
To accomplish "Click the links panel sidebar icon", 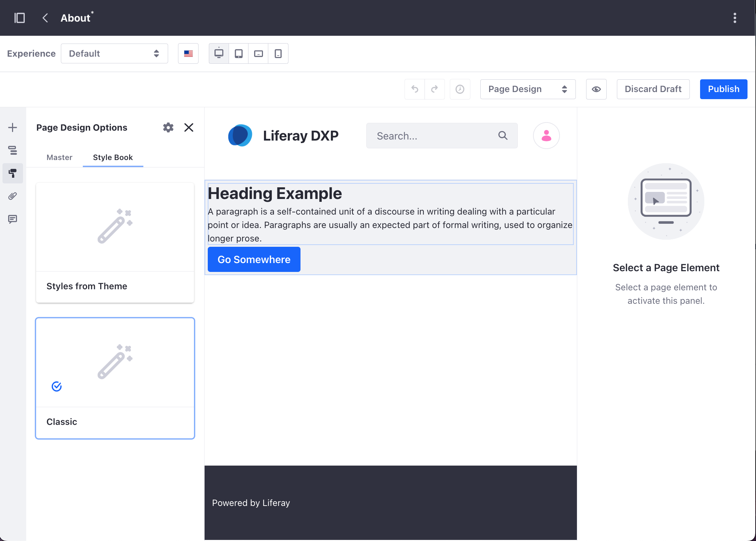I will click(x=13, y=196).
